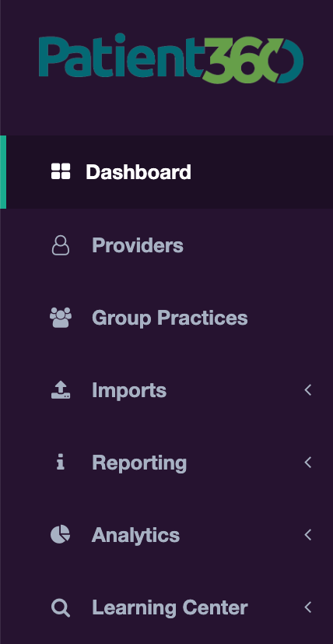
Task: Click the Learning Center magnifier icon
Action: (x=61, y=608)
